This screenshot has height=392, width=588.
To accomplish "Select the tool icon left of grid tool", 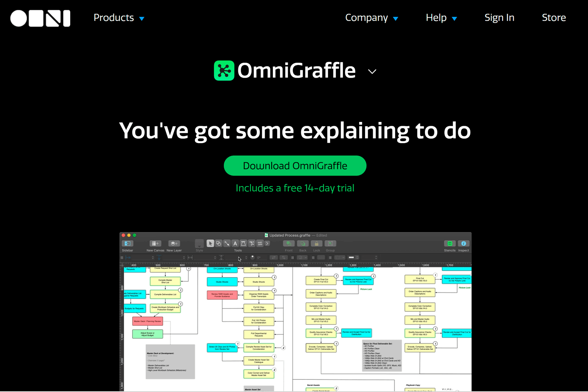I will click(252, 243).
